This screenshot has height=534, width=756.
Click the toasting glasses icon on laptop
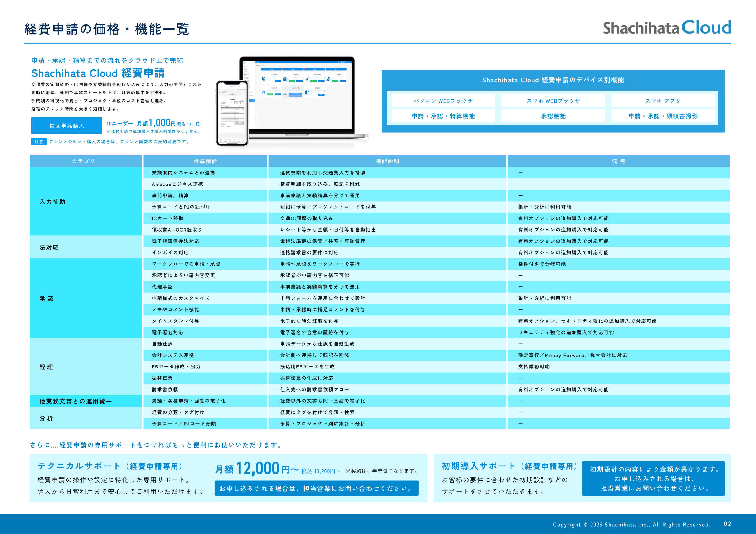point(264,92)
